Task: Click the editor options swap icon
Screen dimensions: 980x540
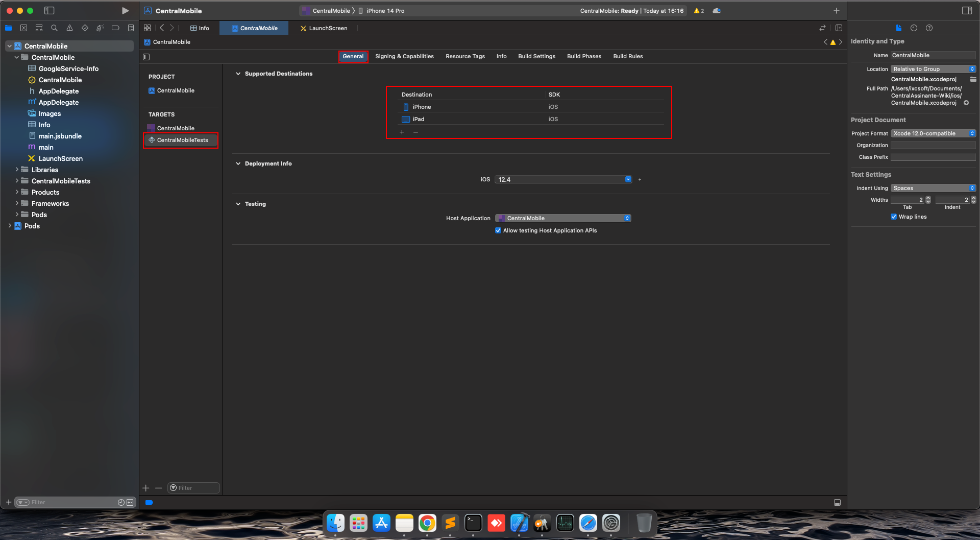Action: point(822,28)
